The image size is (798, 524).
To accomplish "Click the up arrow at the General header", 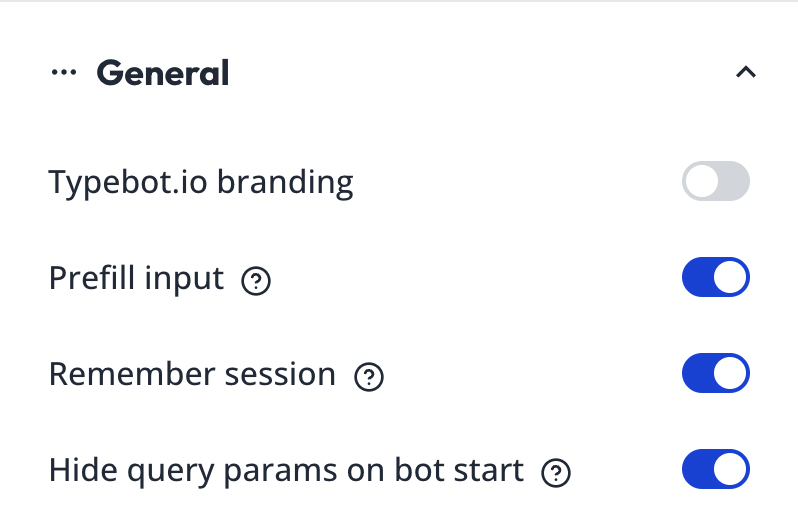I will [x=745, y=73].
